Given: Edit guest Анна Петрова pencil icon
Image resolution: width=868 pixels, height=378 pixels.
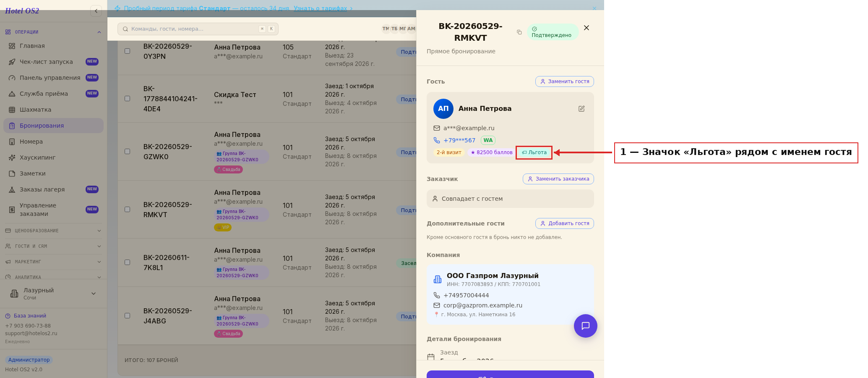Looking at the screenshot, I should (x=581, y=109).
